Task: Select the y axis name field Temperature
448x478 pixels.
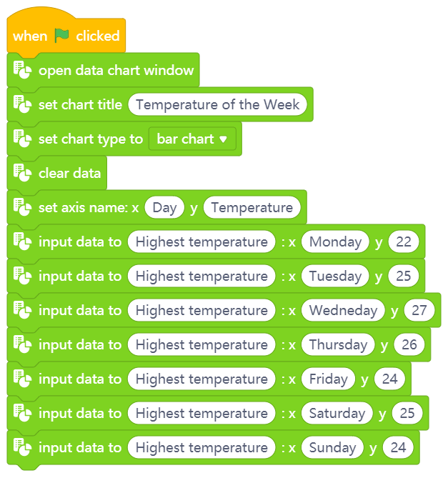Action: coord(252,207)
